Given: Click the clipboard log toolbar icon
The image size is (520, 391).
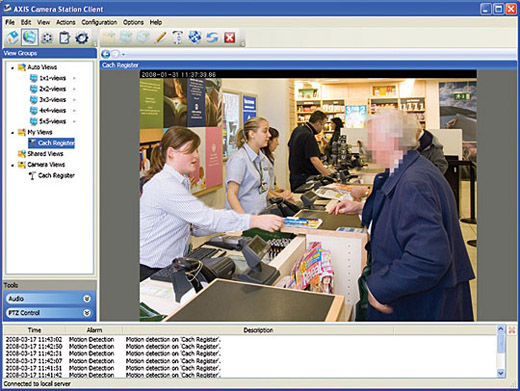Looking at the screenshot, I should tap(64, 37).
